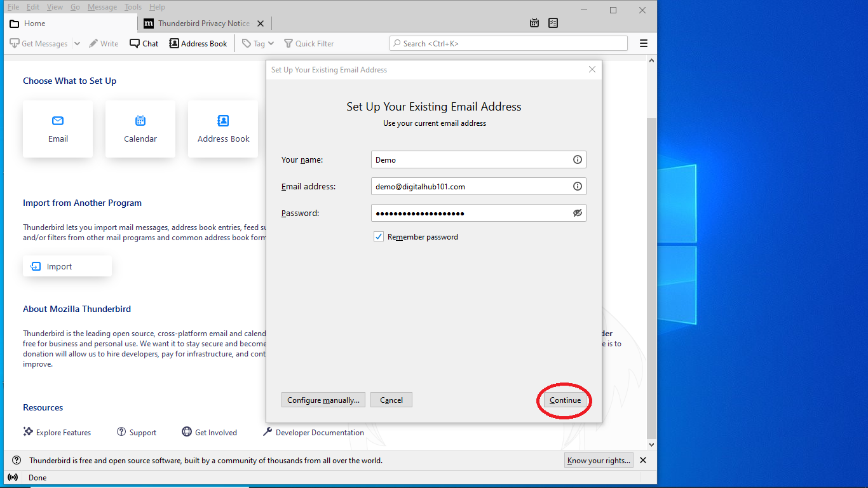Screen dimensions: 868x488
Task: Select the Email setup card
Action: click(58, 129)
